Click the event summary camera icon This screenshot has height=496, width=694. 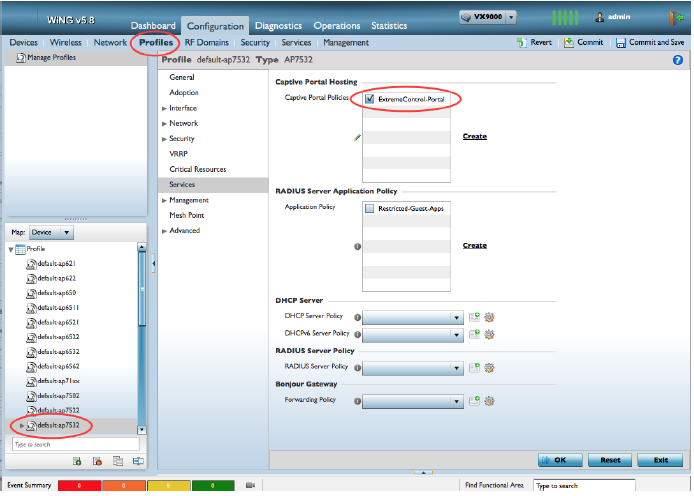tap(250, 485)
